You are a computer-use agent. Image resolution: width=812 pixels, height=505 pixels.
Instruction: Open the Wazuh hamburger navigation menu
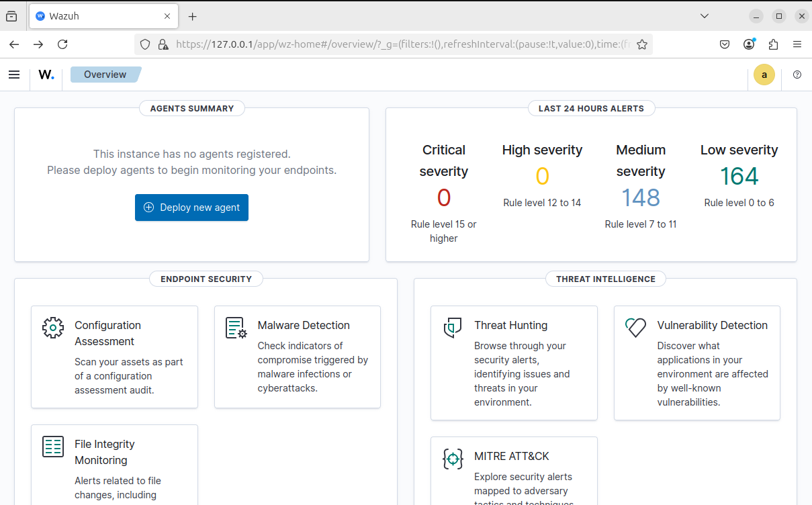tap(14, 75)
